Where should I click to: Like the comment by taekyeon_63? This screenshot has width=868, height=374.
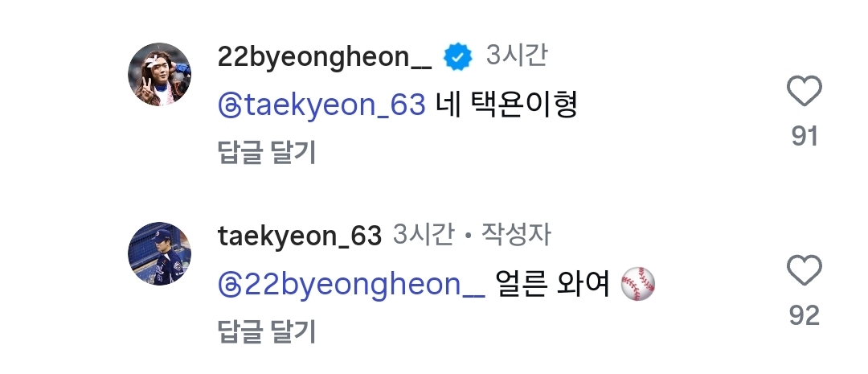[804, 270]
